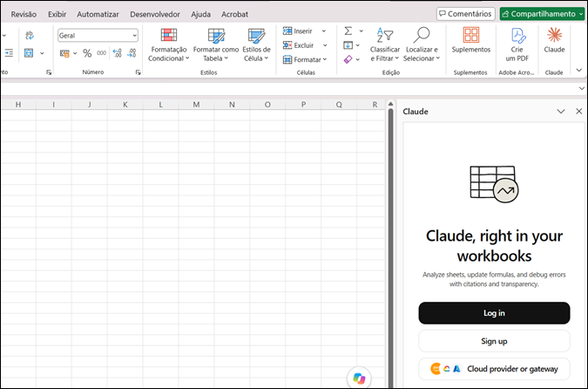Open Classificar e Filtrar

pos(385,44)
